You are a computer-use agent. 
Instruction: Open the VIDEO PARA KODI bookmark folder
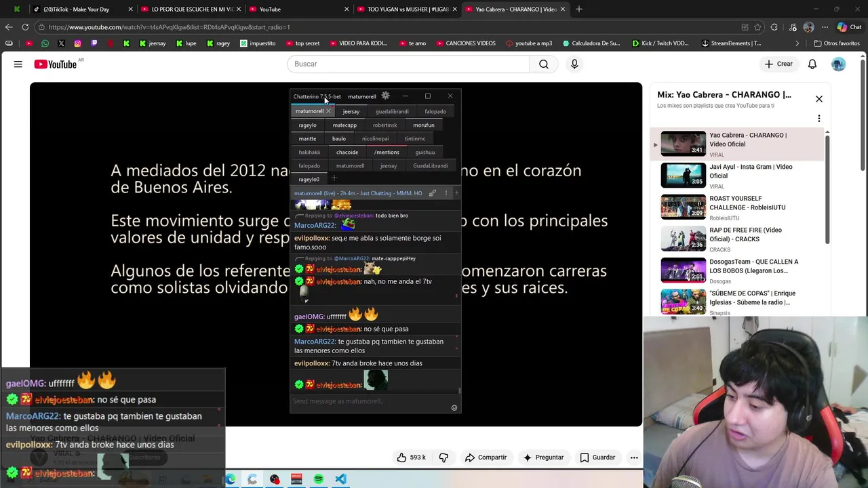[358, 43]
